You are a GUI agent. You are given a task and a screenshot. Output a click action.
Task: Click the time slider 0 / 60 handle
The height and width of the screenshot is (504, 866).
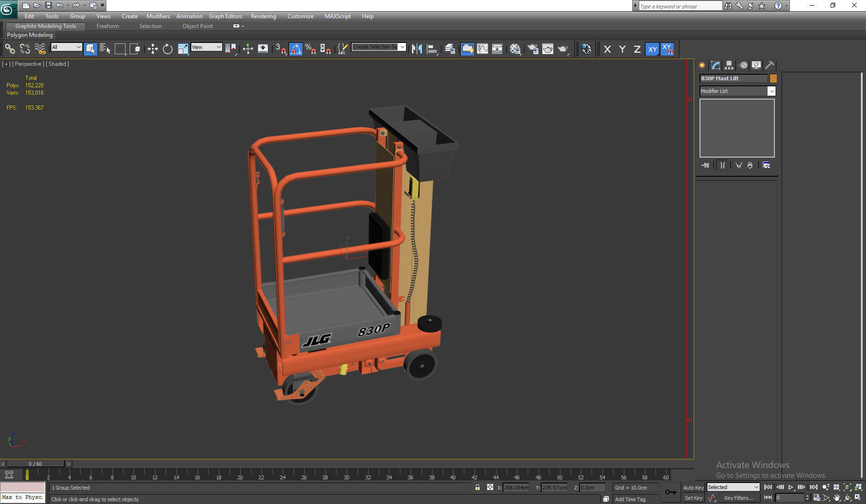[x=35, y=464]
